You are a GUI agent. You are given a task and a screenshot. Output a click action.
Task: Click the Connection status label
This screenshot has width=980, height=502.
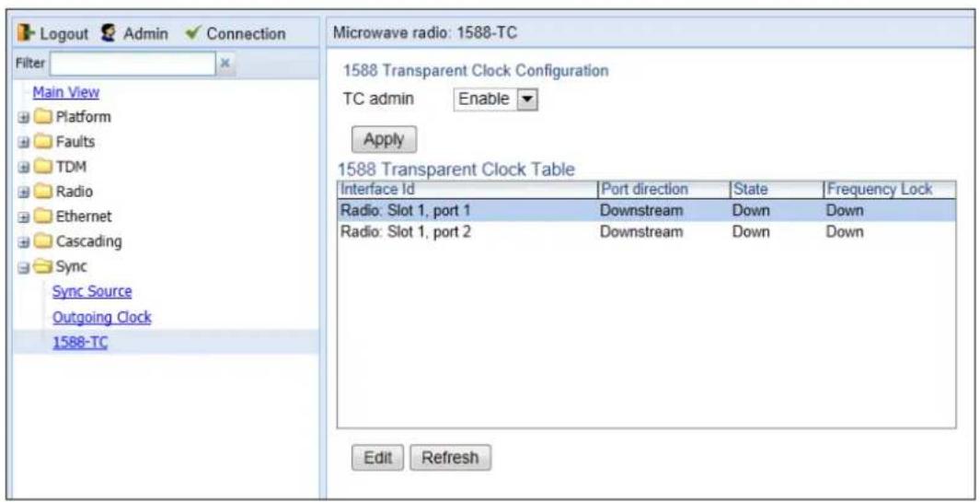246,34
